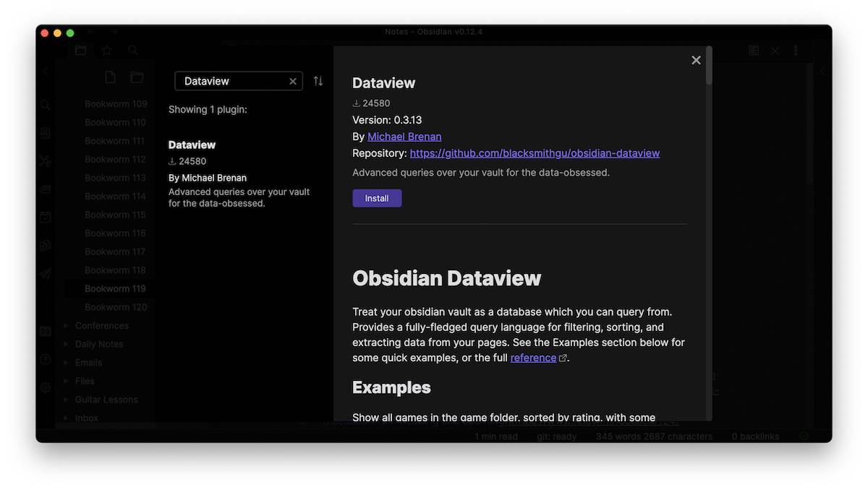Click the 0 backlinks status item
Image resolution: width=868 pixels, height=490 pixels.
[755, 437]
